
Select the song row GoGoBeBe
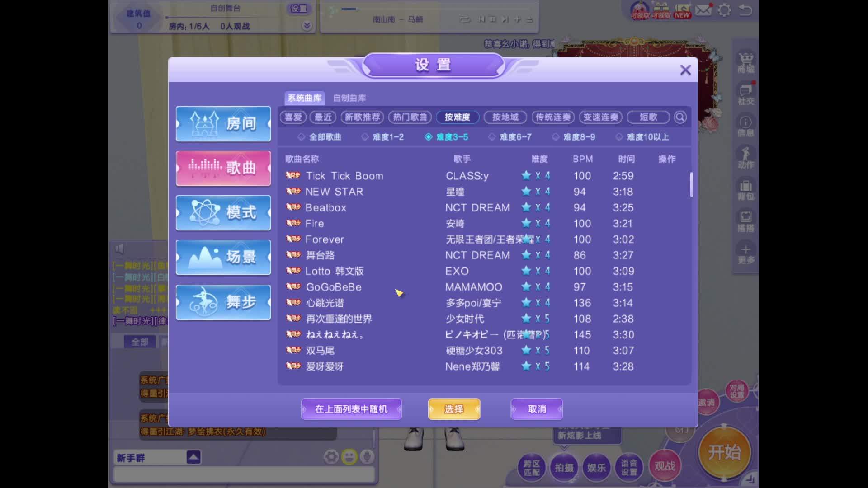point(484,287)
